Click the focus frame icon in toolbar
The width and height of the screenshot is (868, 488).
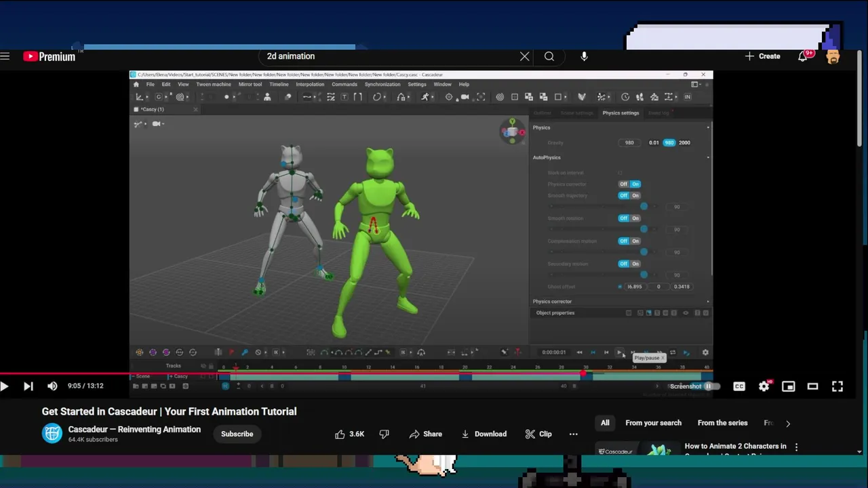(481, 97)
